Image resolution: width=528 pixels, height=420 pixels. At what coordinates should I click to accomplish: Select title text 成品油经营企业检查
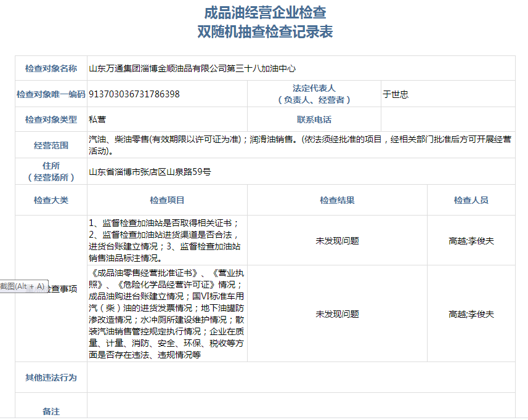click(x=265, y=13)
